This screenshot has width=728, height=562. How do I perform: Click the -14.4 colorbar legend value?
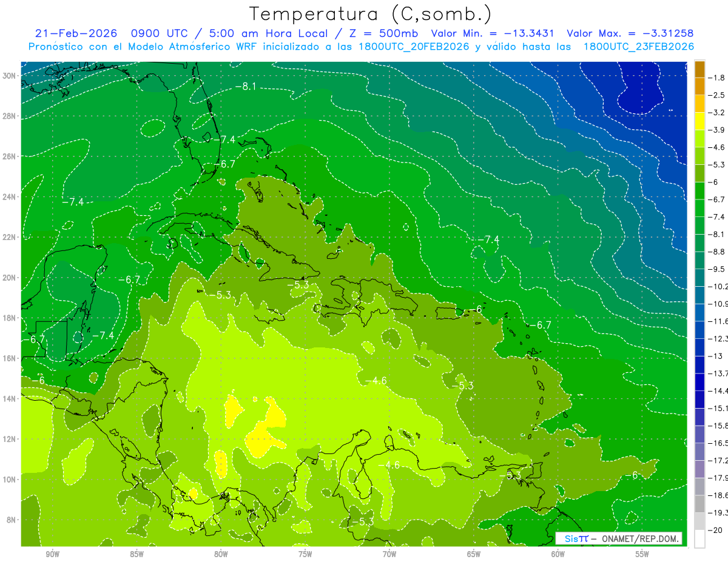coord(718,391)
